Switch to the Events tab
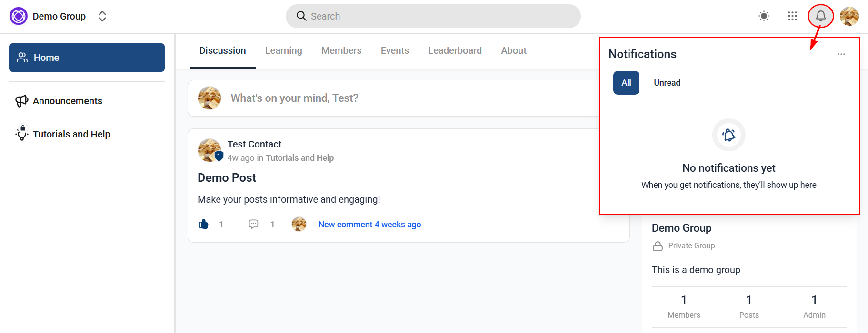Screen dimensions: 868x333 395,50
